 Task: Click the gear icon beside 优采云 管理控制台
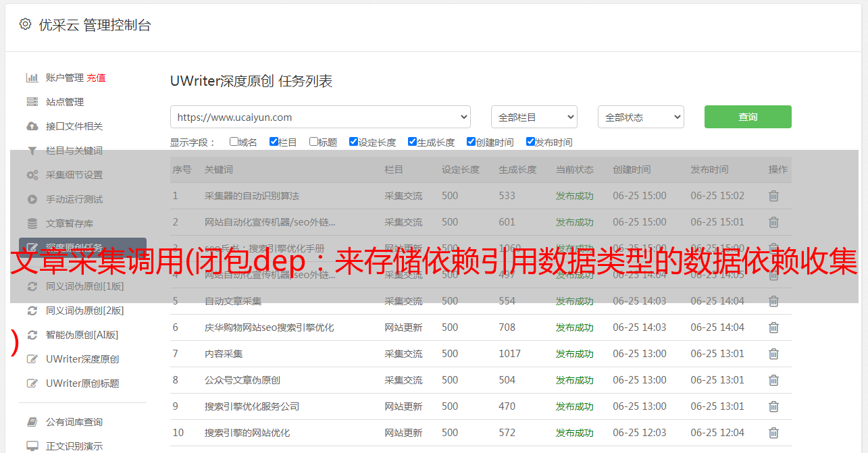(25, 24)
